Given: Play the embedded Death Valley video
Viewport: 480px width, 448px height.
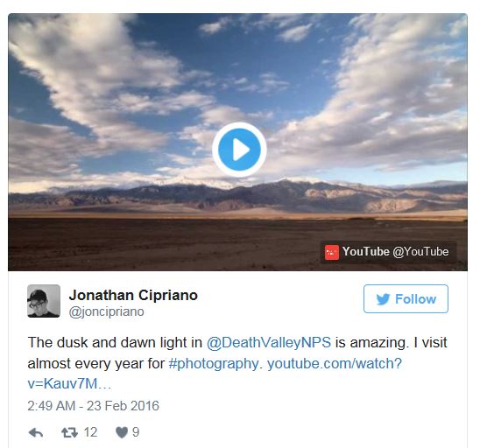Looking at the screenshot, I should tap(239, 150).
